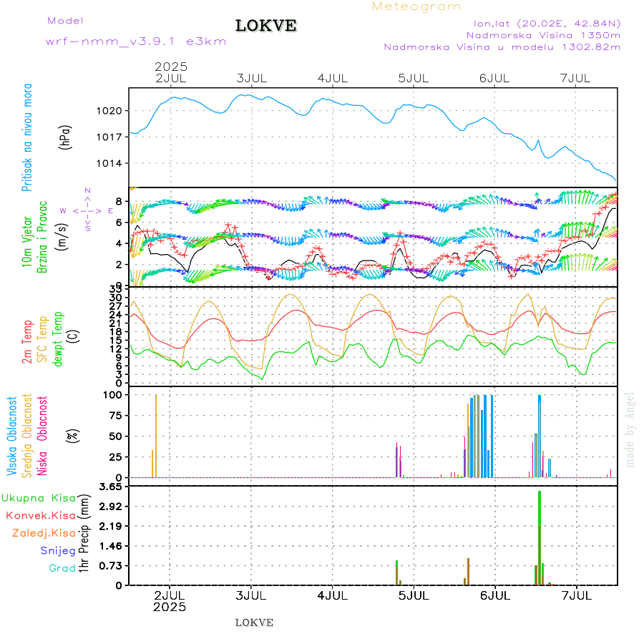Viewport: 644px width, 644px height.
Task: Click the wrf-nmm_v3.9.1 e3km model name
Action: (136, 42)
